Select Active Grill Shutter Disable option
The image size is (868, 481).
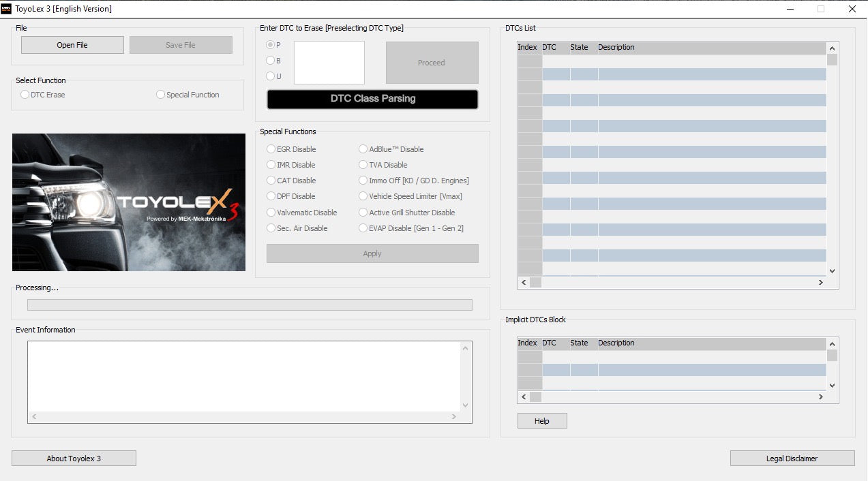[x=407, y=213]
